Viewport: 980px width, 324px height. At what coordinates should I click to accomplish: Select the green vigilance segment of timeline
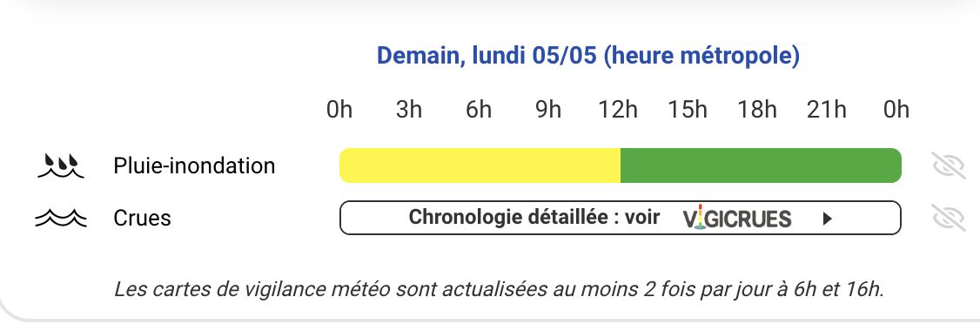pyautogui.click(x=761, y=165)
